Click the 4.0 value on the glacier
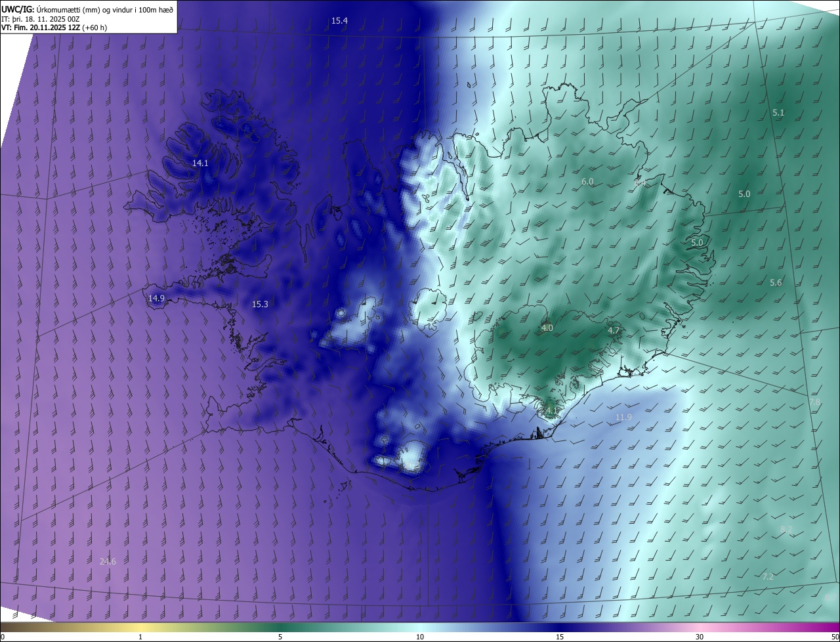The height and width of the screenshot is (642, 840). (x=547, y=328)
